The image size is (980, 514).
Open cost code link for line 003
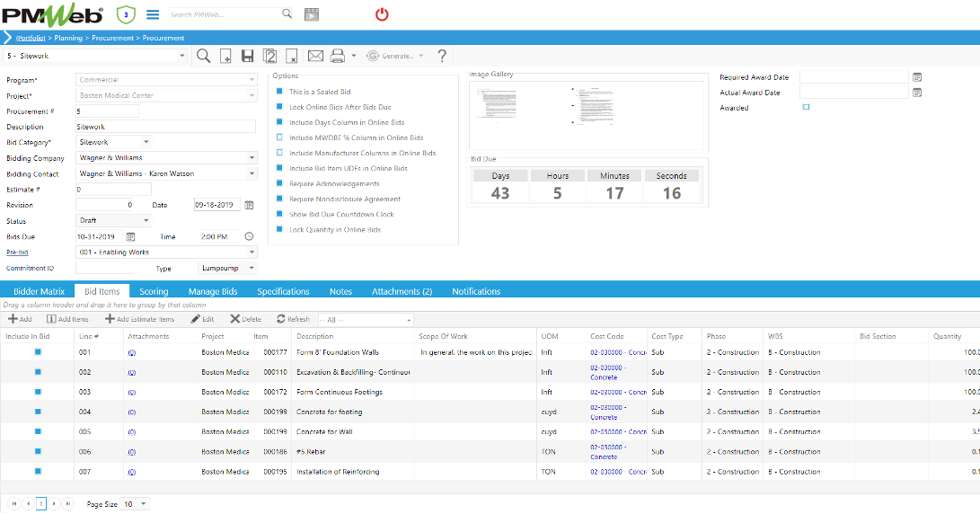tap(618, 392)
